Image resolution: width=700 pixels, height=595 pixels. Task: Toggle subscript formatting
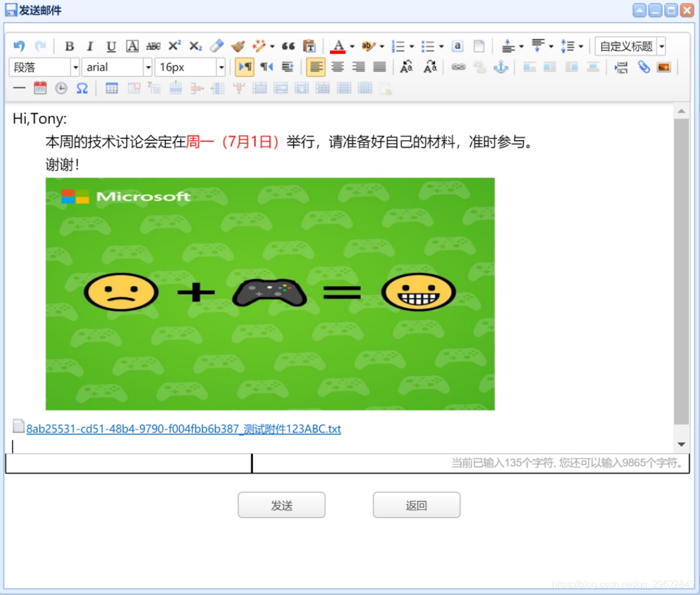[x=196, y=46]
